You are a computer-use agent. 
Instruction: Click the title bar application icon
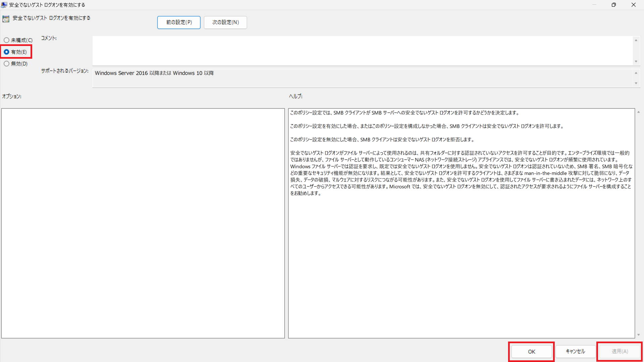coord(4,5)
